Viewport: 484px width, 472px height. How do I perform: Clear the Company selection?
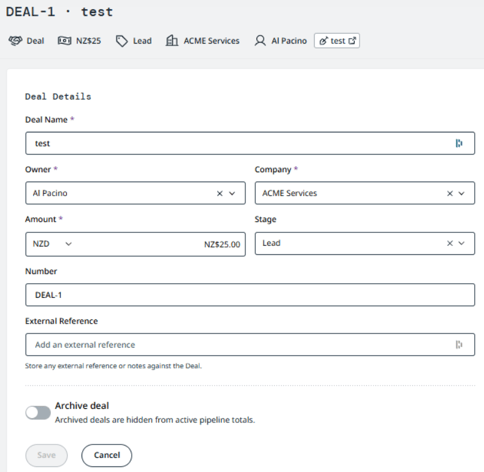click(x=450, y=193)
